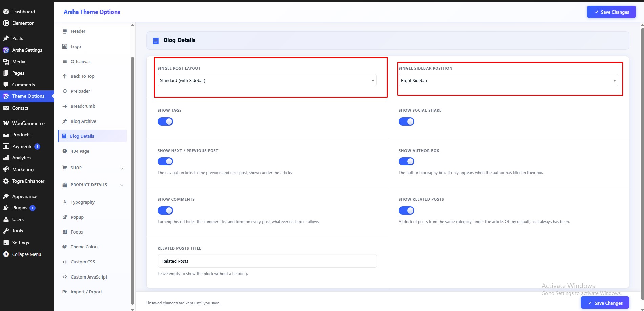Open the Products admin menu link

(x=27, y=135)
